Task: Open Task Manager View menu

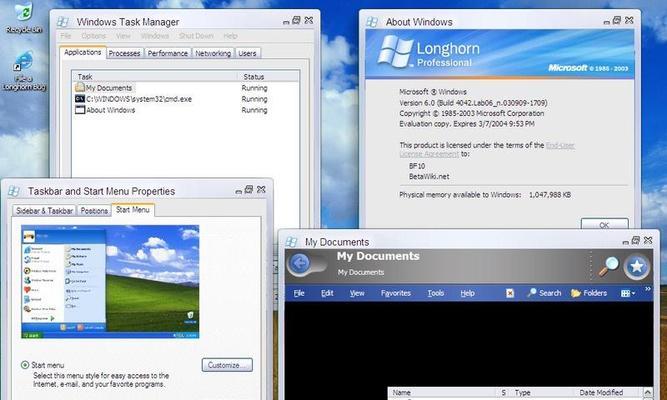Action: (123, 36)
